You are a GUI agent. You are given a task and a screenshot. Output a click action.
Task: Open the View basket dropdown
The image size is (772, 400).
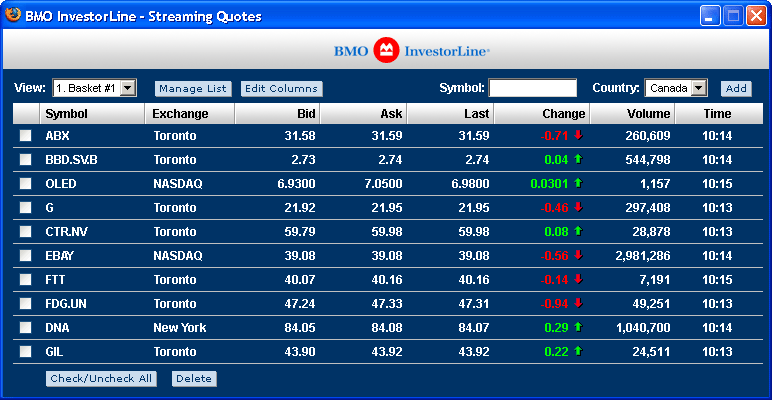click(x=95, y=88)
